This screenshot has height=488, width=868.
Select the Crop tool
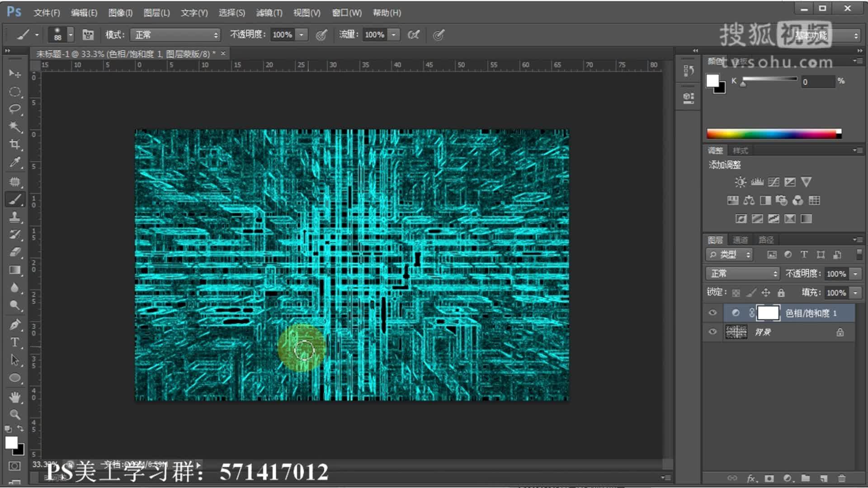click(15, 145)
